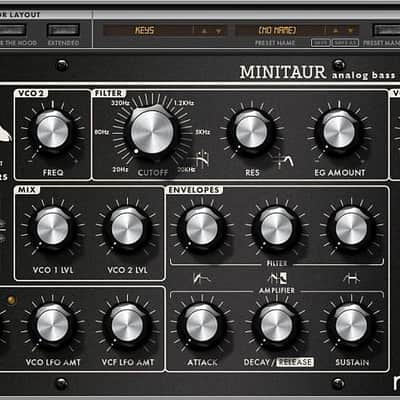Click the yellow LFO indicator LED
The height and width of the screenshot is (400, 400).
(x=11, y=300)
